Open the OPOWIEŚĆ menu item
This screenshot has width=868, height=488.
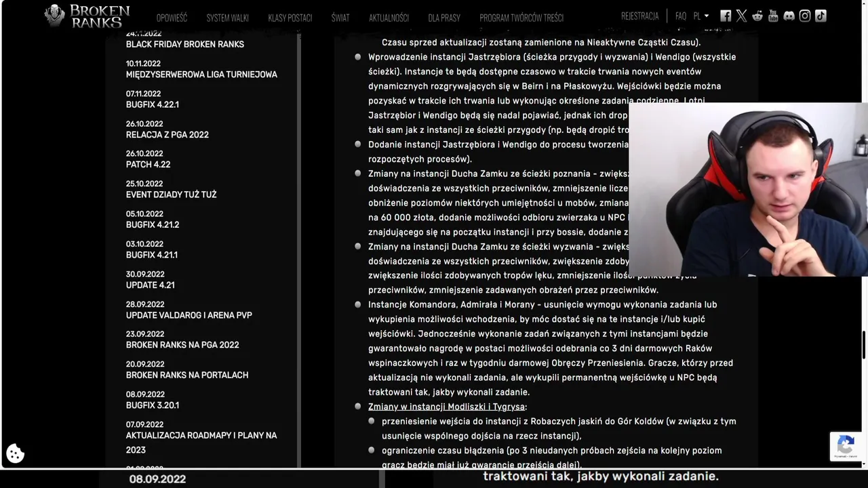pyautogui.click(x=172, y=18)
